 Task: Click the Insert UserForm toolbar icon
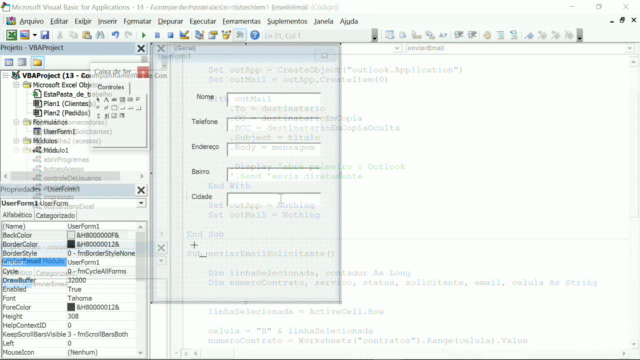25,35
